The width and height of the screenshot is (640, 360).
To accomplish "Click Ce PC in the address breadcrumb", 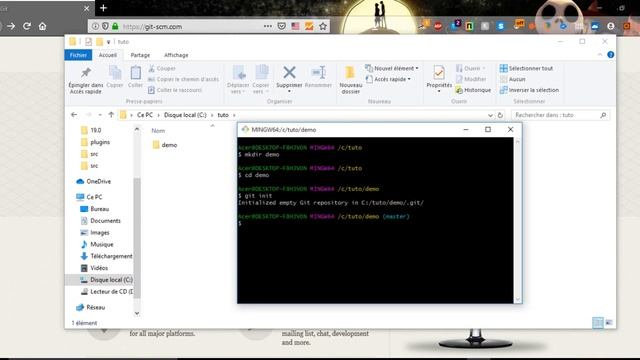I will tap(145, 115).
